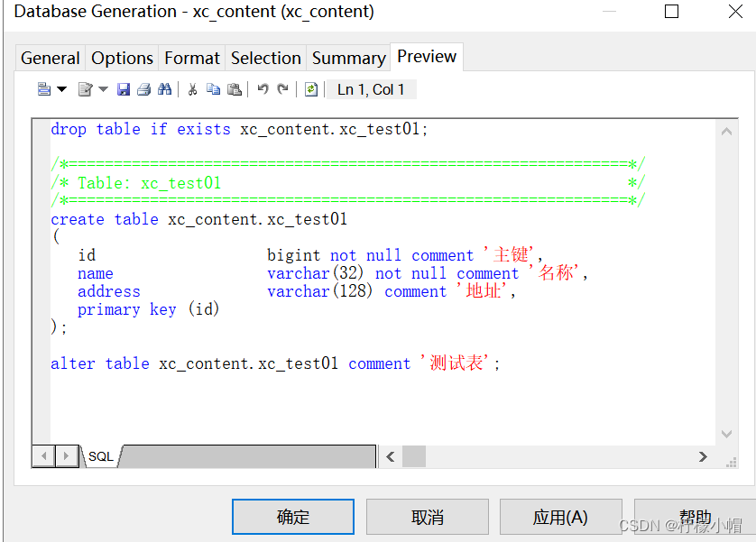Click the 确定 button
Viewport: 756px width, 542px height.
pos(293,517)
